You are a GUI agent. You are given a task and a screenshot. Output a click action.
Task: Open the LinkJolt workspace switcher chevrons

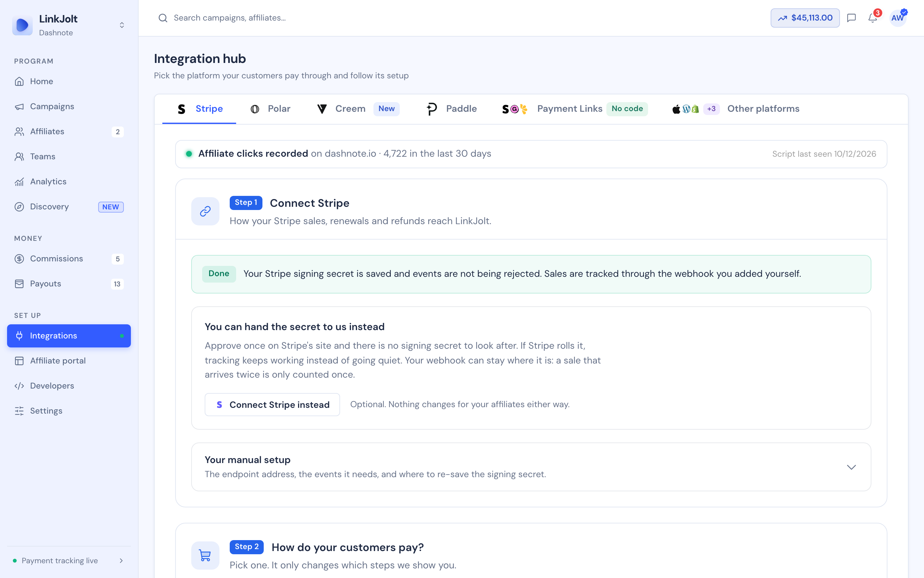click(x=122, y=25)
